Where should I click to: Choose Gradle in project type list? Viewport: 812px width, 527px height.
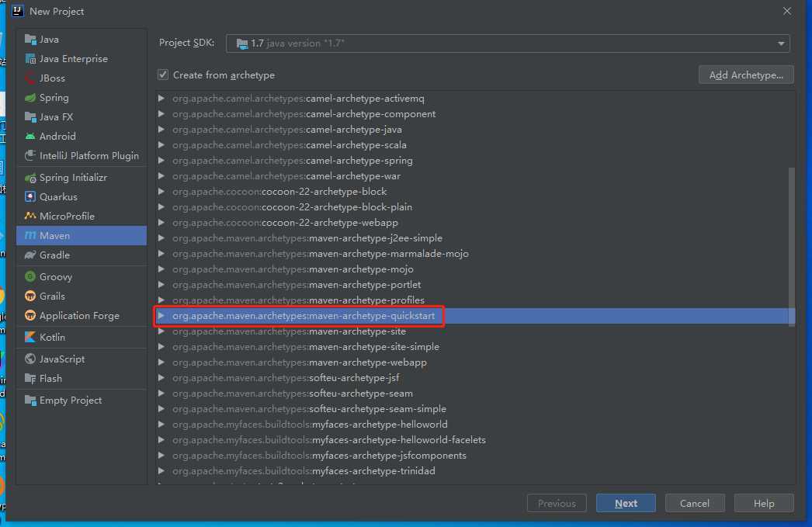[82, 255]
